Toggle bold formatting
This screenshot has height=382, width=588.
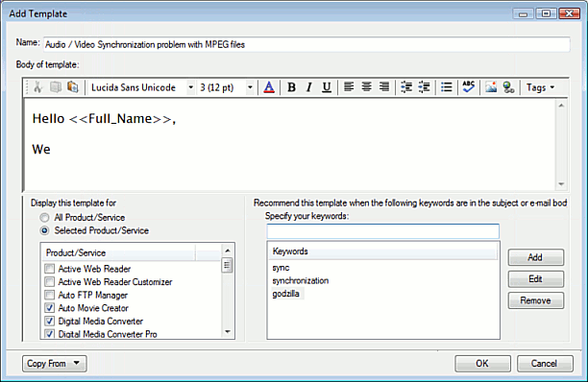pos(291,87)
